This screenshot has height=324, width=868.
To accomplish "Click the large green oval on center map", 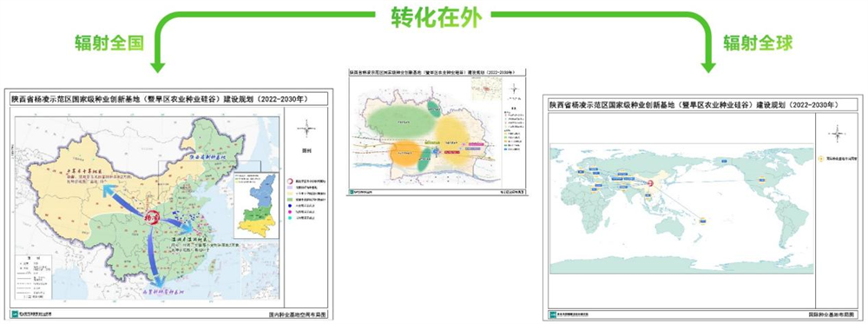I will click(401, 123).
